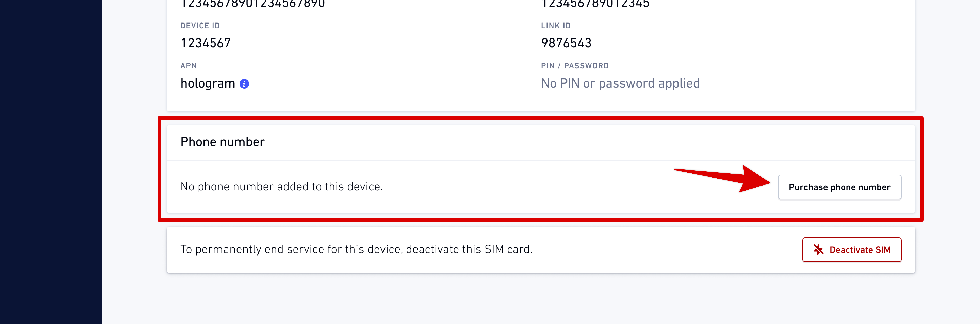Click the permanently end service description text
Screen dimensions: 980x324
356,249
